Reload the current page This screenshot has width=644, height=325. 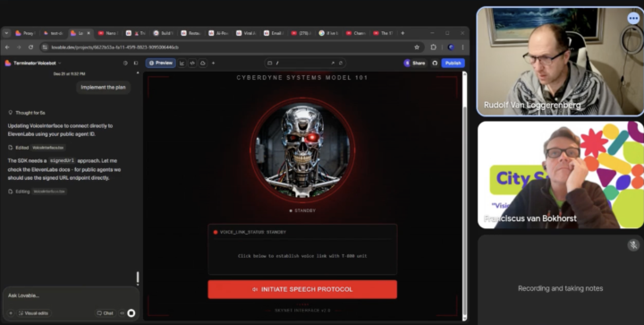[30, 47]
